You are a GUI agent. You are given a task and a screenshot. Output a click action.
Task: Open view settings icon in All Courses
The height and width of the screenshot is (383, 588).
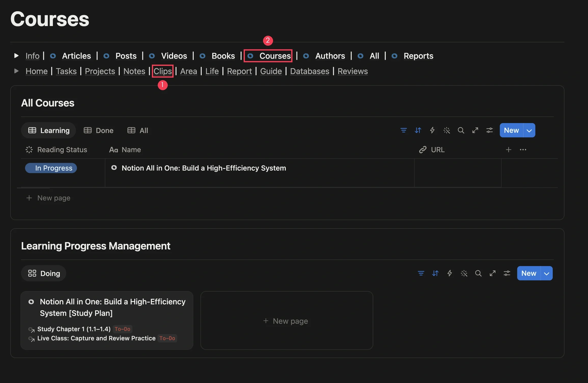(489, 130)
